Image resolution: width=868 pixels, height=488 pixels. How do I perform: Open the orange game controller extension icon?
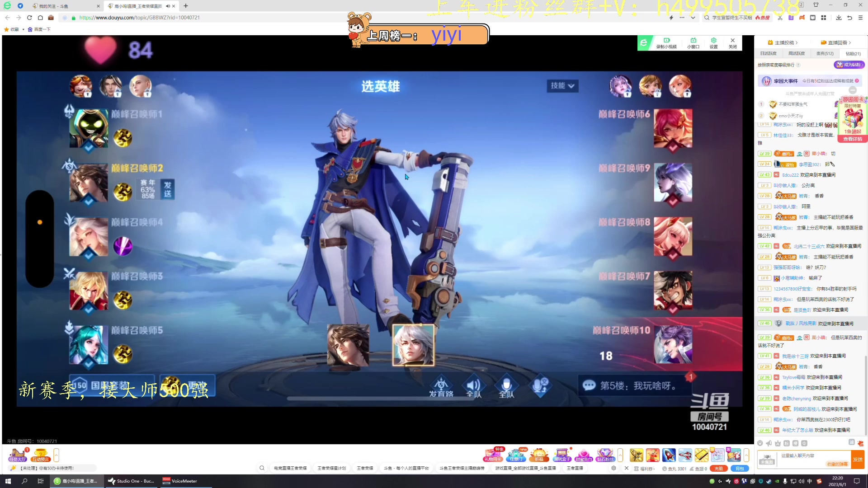pos(802,18)
